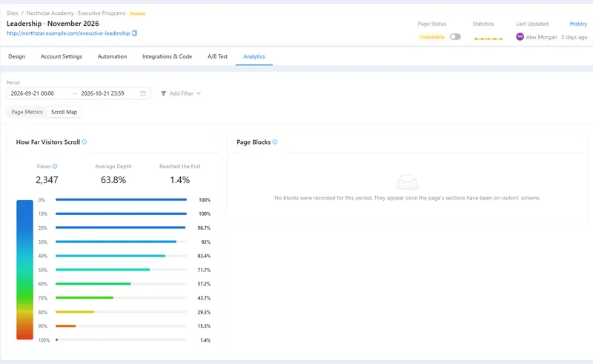Viewport: 593px width, 364px height.
Task: Go to Sites in the breadcrumb
Action: [12, 13]
